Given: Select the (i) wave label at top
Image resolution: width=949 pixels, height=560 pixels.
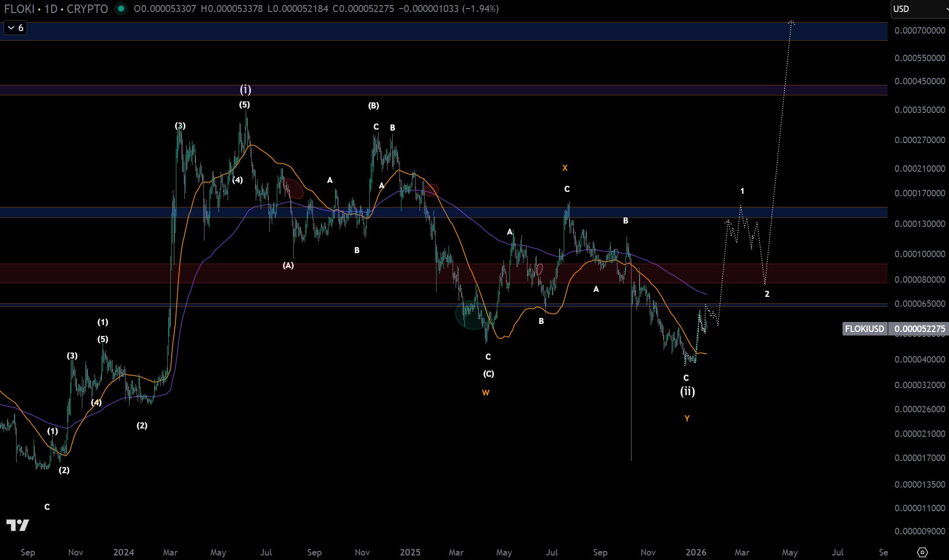Looking at the screenshot, I should [245, 89].
